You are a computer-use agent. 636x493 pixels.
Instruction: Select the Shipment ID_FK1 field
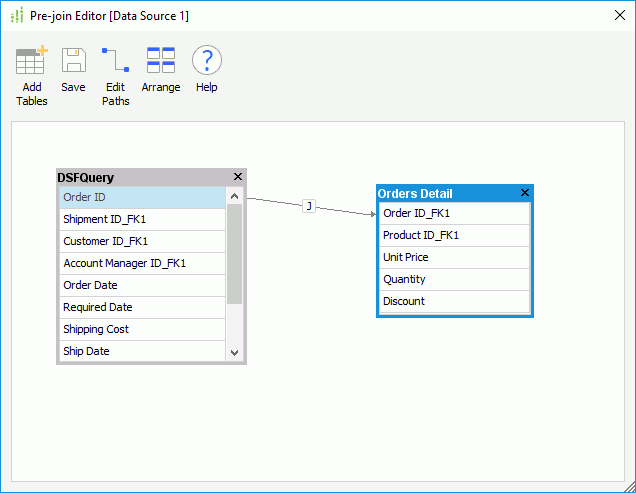[142, 220]
